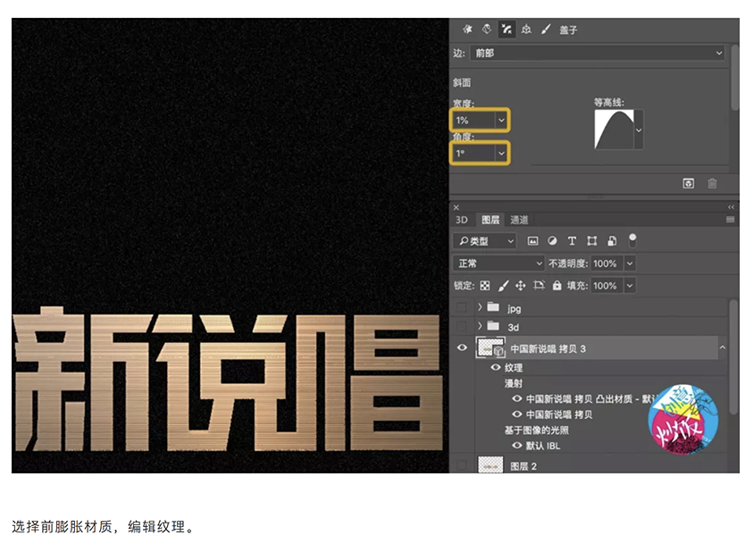Toggle eye of 中国新说唱 拷贝 texture
This screenshot has height=560, width=754.
517,414
